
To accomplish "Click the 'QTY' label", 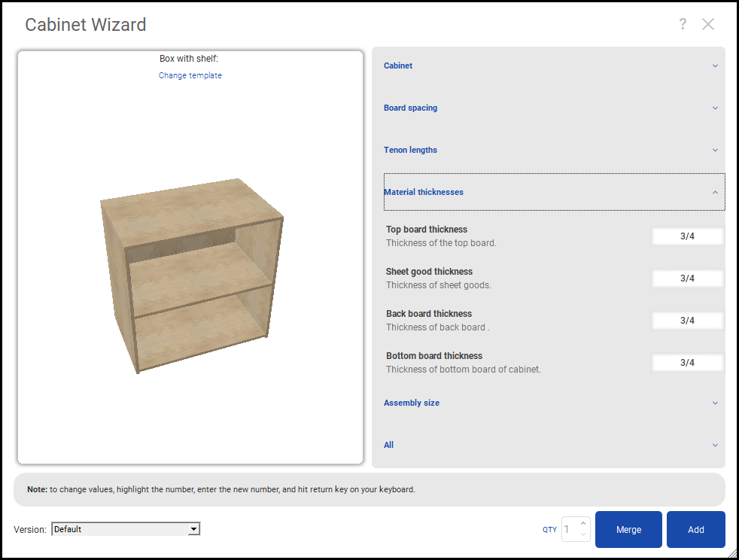I will pos(549,529).
